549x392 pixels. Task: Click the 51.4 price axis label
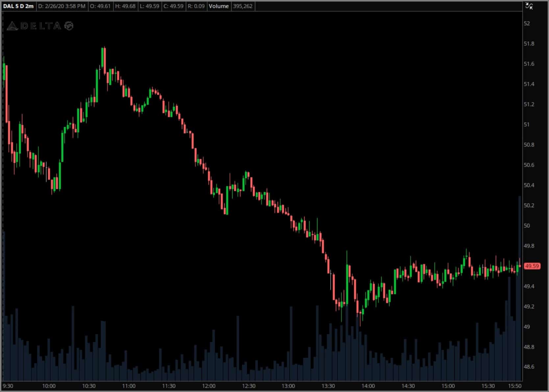[529, 85]
